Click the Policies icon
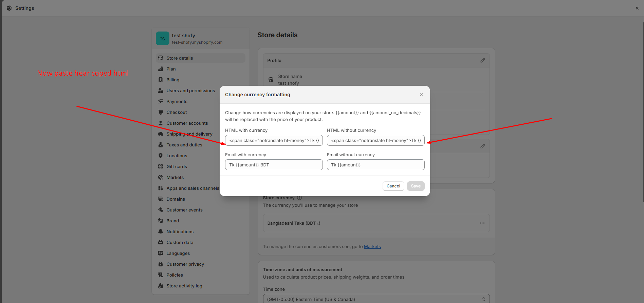The width and height of the screenshot is (644, 303). tap(161, 275)
